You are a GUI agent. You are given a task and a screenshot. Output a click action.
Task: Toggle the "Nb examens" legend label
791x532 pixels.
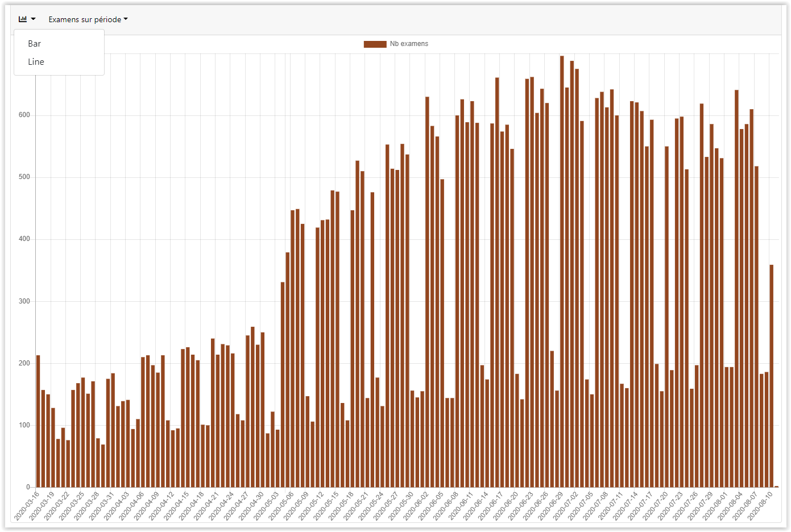(409, 44)
